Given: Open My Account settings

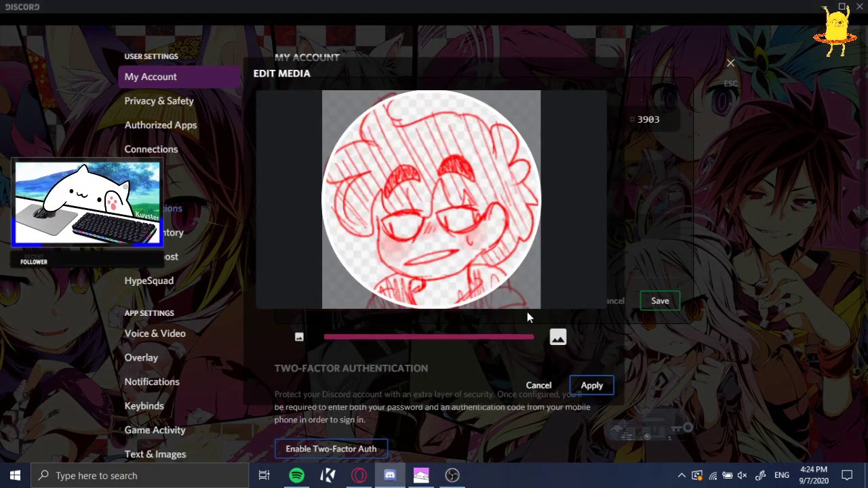Looking at the screenshot, I should [x=179, y=77].
